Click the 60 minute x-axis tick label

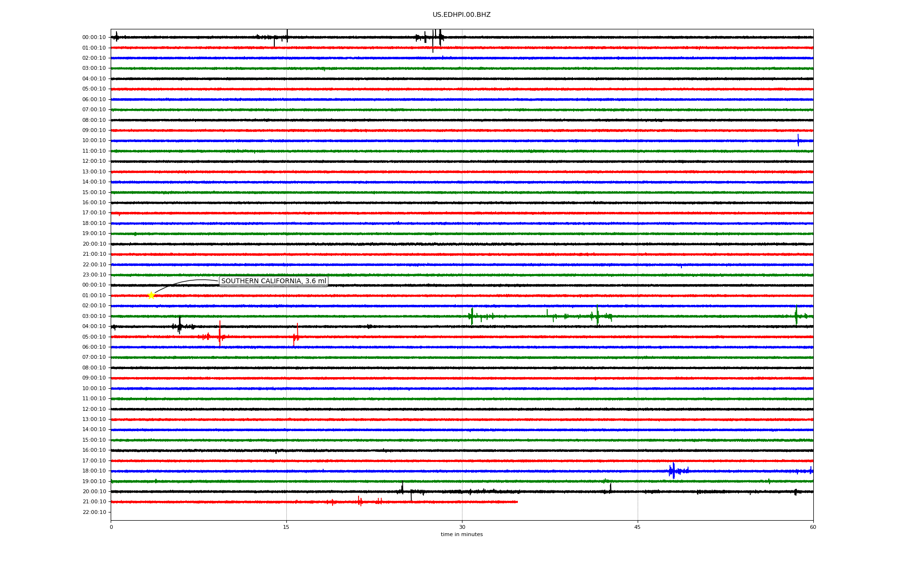pyautogui.click(x=813, y=527)
